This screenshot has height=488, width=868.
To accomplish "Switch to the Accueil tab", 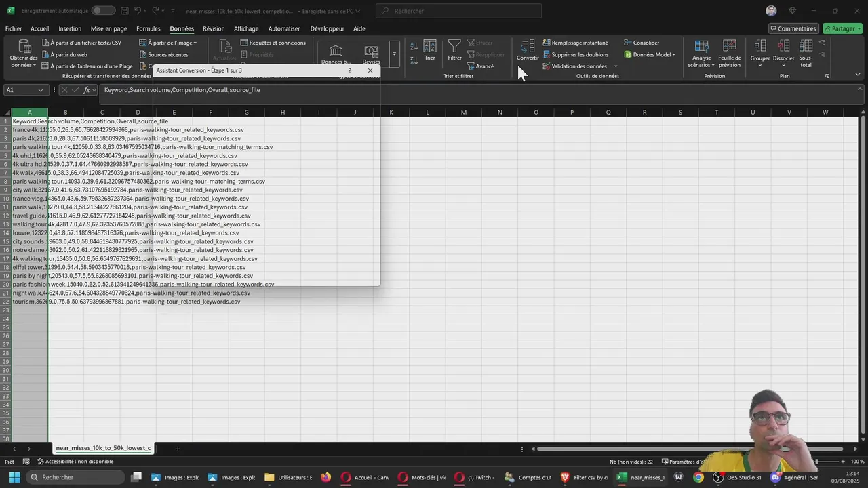I will pos(39,28).
